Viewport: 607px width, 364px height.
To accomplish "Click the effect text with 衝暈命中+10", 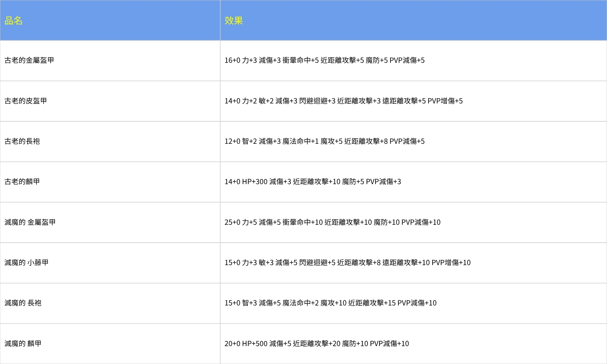I will coord(331,222).
